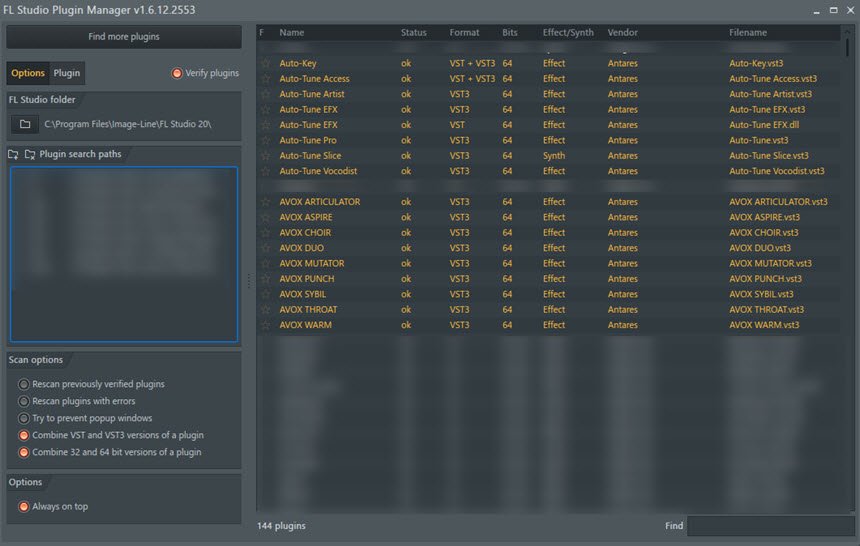Select the AVOX WARM plugin name
860x546 pixels.
[x=305, y=324]
